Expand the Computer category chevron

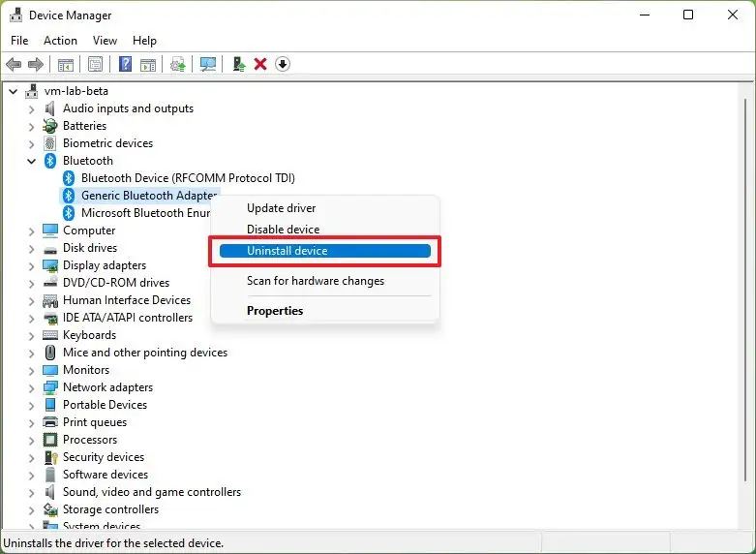32,231
